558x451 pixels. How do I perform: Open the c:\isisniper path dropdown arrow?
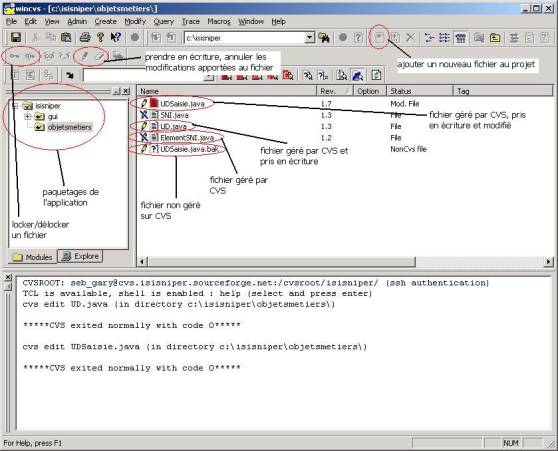pyautogui.click(x=310, y=37)
